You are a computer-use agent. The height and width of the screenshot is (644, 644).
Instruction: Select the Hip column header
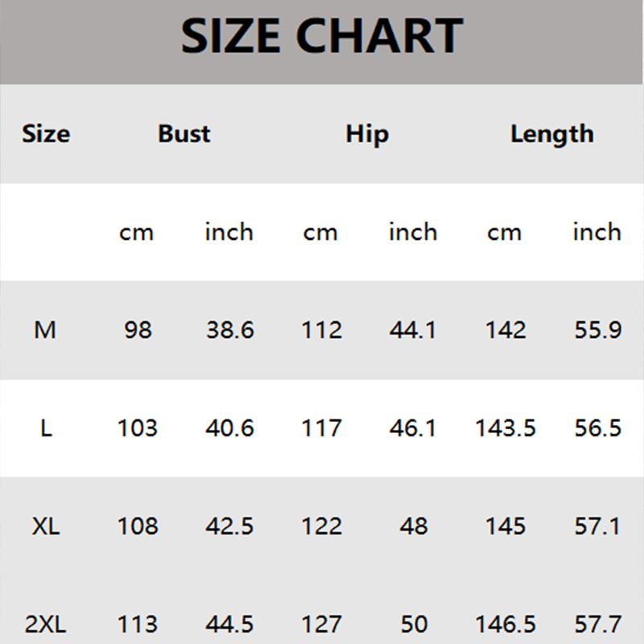tap(367, 134)
